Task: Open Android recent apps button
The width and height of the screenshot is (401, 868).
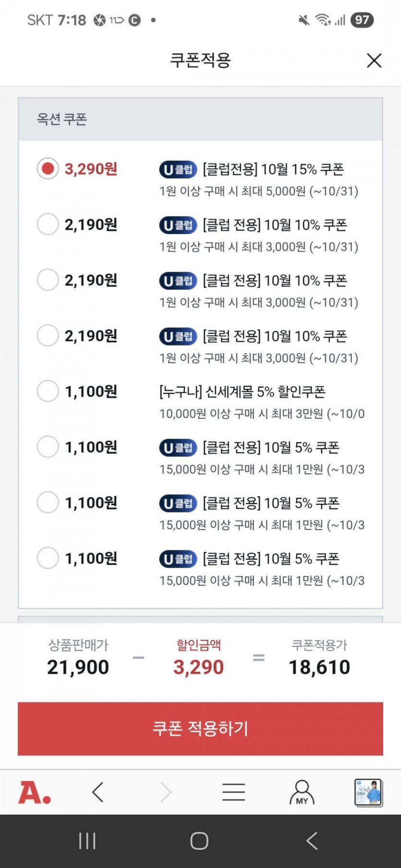Action: pyautogui.click(x=87, y=841)
